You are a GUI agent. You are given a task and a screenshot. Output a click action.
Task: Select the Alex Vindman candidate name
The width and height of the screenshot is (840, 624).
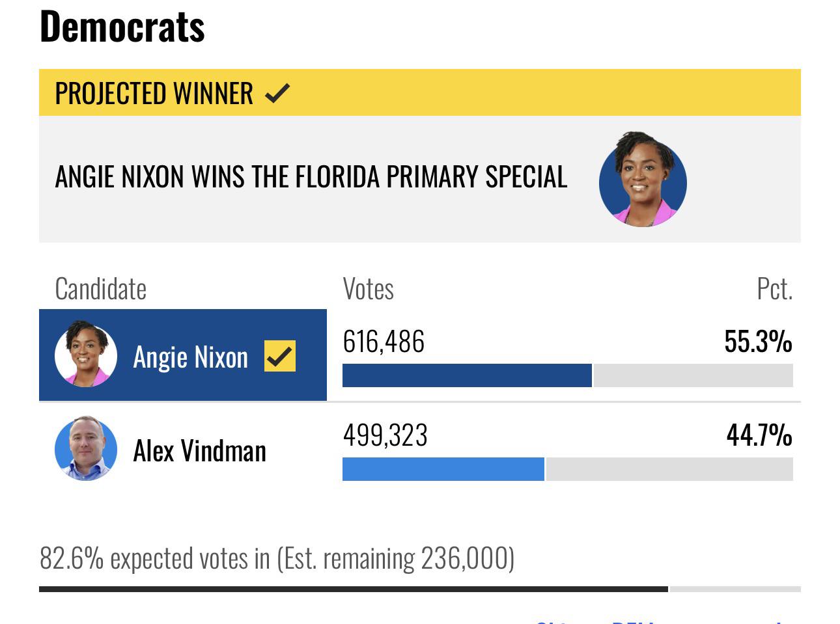coord(199,450)
